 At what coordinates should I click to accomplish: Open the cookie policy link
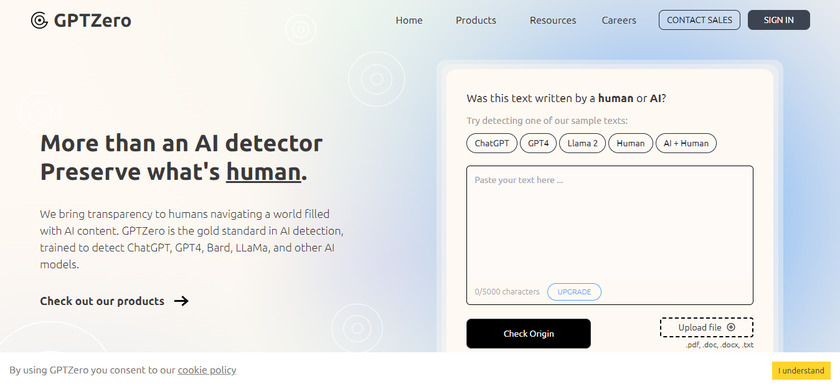207,370
